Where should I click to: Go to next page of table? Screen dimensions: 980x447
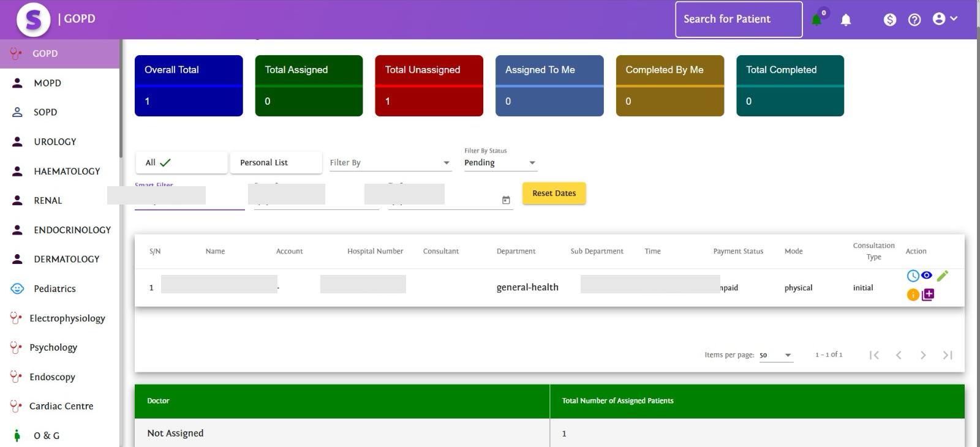pos(923,355)
